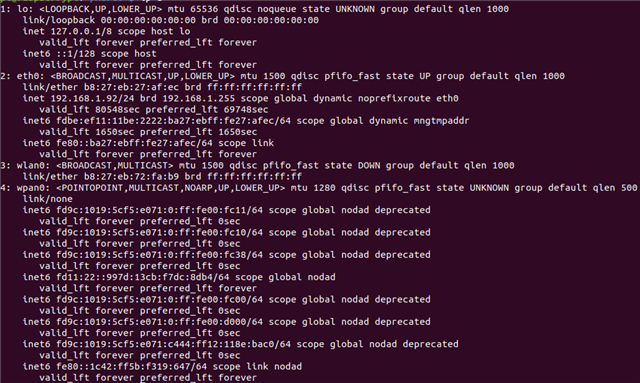Click the wlan0 interface name
Screen dimensions: 640x383
[31, 165]
